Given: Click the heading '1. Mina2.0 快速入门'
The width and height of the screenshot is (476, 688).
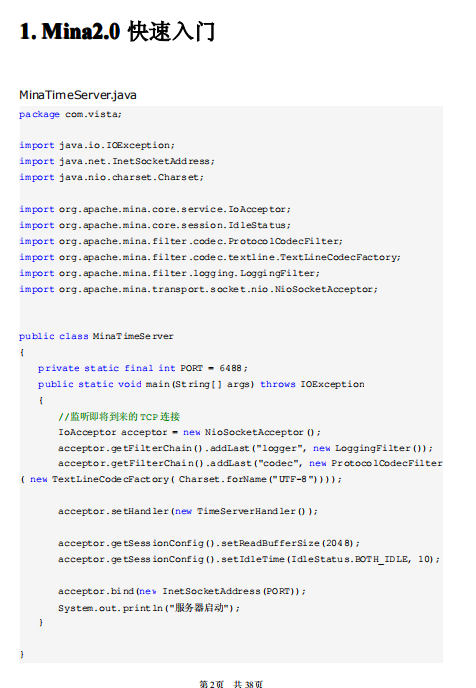Looking at the screenshot, I should pos(117,32).
